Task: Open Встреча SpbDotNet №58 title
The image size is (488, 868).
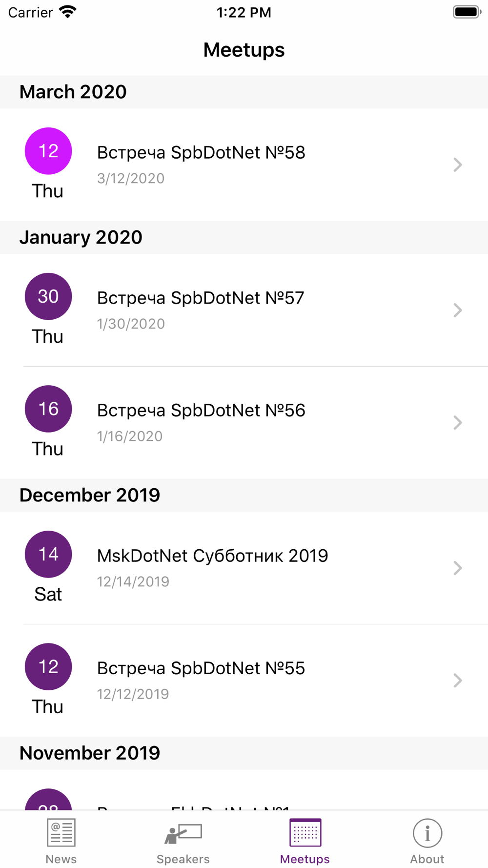Action: click(201, 153)
